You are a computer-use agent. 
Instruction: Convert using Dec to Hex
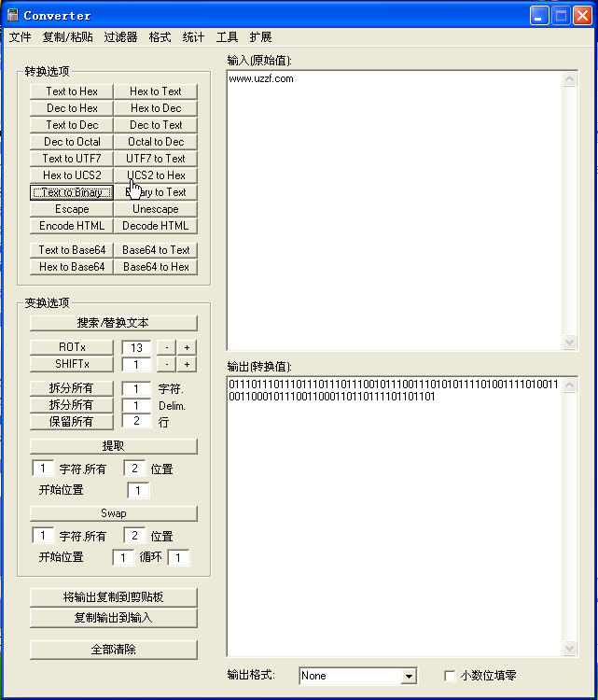pos(72,108)
